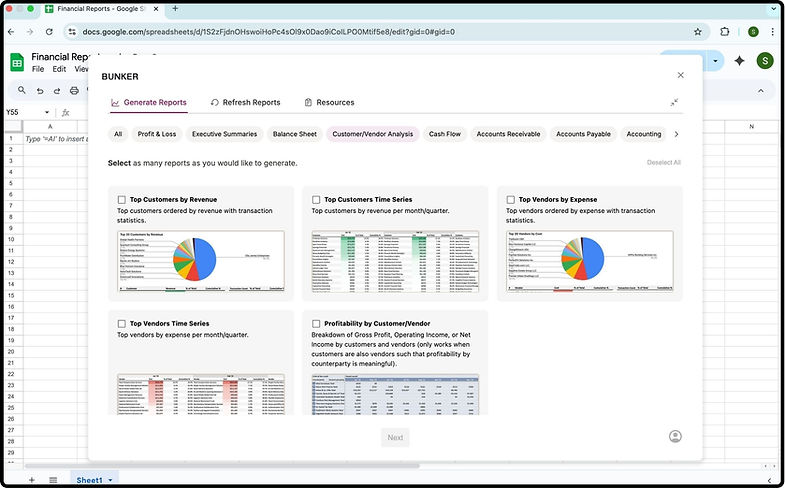Open the Sheet1 tab dropdown arrow

click(110, 480)
